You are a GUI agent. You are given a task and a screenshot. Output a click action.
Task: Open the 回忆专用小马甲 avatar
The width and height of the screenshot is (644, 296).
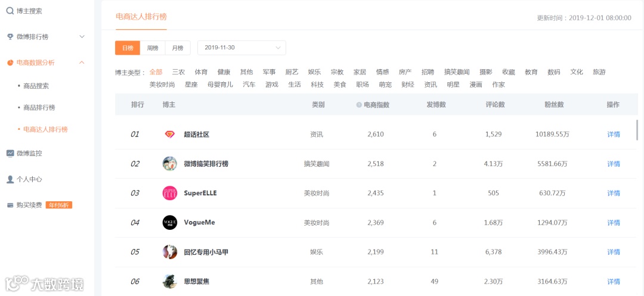pos(169,252)
